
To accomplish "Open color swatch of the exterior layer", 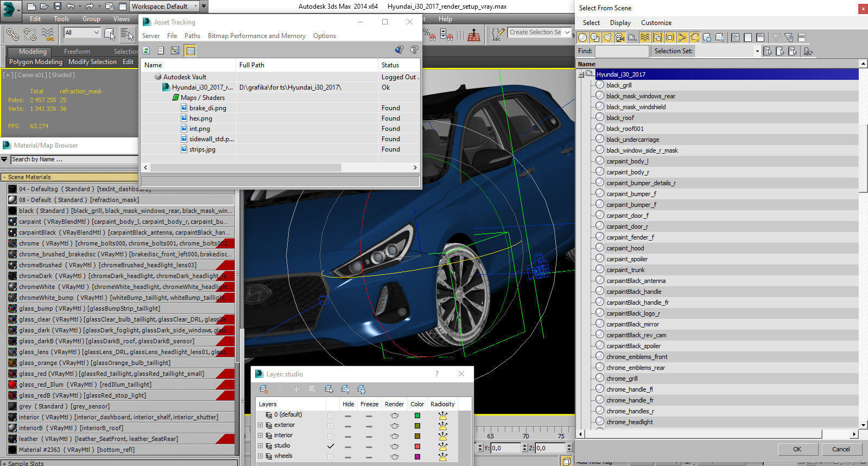I will pyautogui.click(x=417, y=425).
